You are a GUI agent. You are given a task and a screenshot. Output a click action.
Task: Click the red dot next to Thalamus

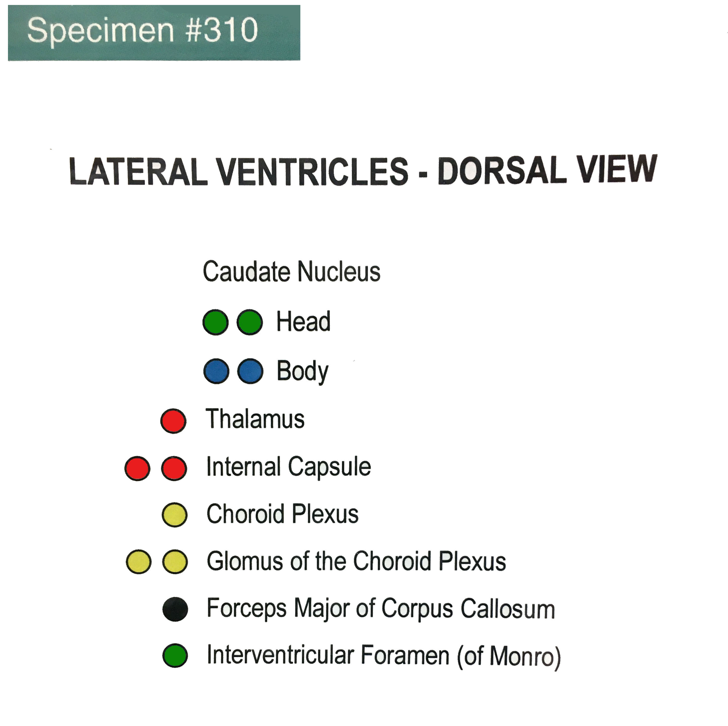coord(173,421)
